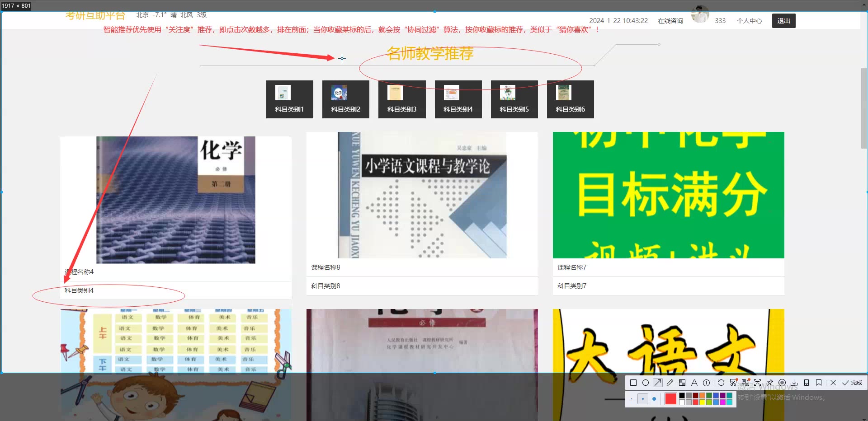This screenshot has width=868, height=421.
Task: Click the 科目类别7 label under course
Action: click(572, 286)
